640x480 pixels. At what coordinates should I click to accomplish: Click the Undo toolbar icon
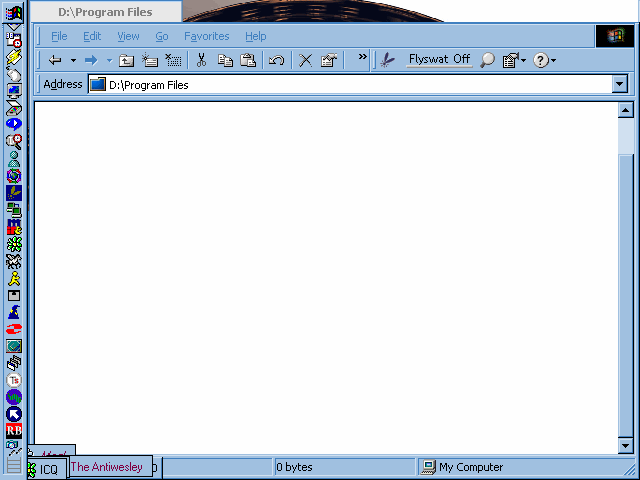277,60
